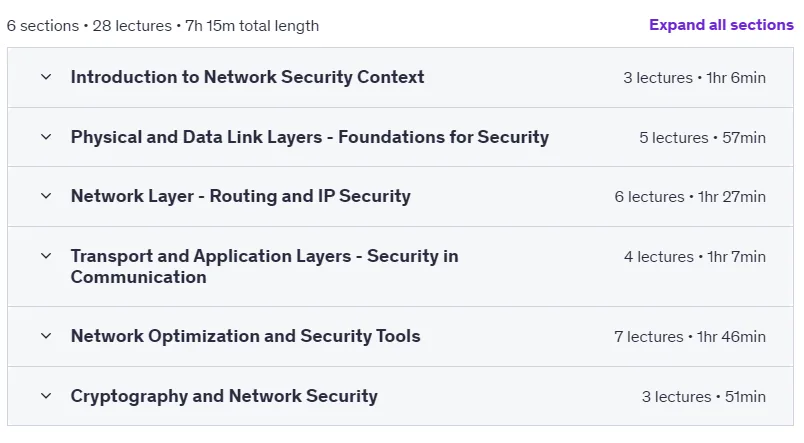Image resolution: width=804 pixels, height=443 pixels.
Task: Select the '6 lectures • 1hr 27min' text
Action: click(690, 196)
